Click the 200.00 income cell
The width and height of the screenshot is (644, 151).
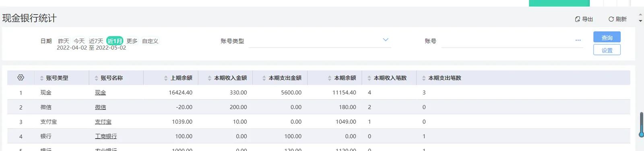tap(238, 107)
